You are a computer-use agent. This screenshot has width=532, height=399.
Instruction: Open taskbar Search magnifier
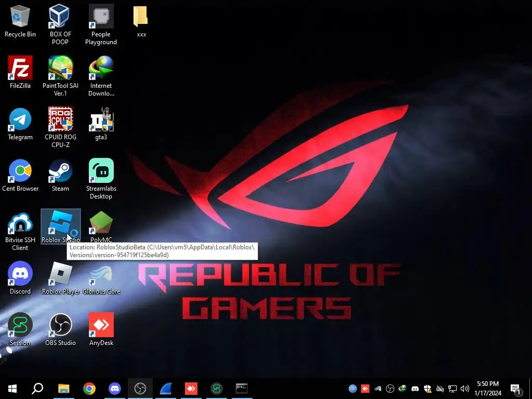(x=37, y=389)
